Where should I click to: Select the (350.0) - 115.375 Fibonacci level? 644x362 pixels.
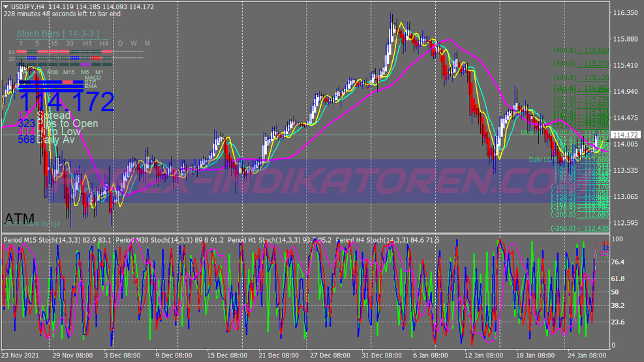[x=581, y=64]
